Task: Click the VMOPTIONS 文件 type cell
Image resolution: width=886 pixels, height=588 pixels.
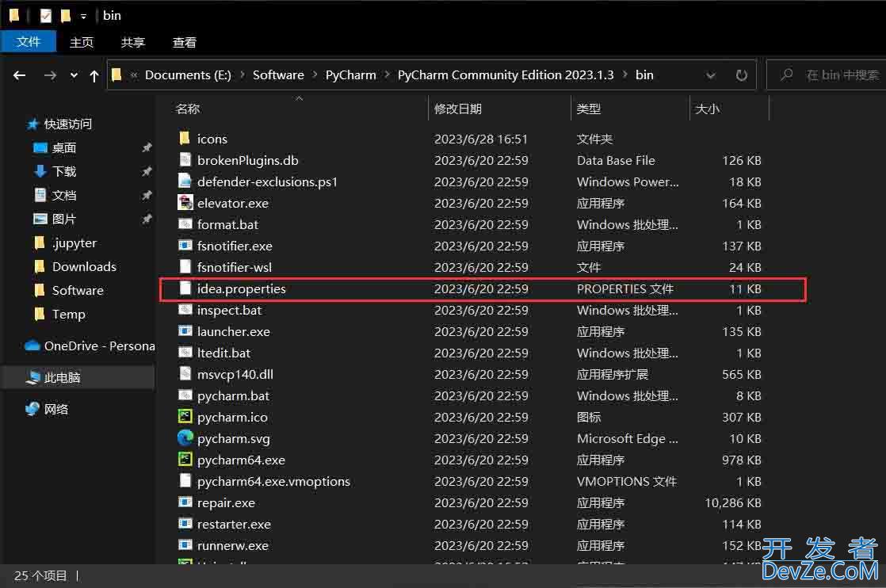Action: click(x=627, y=481)
